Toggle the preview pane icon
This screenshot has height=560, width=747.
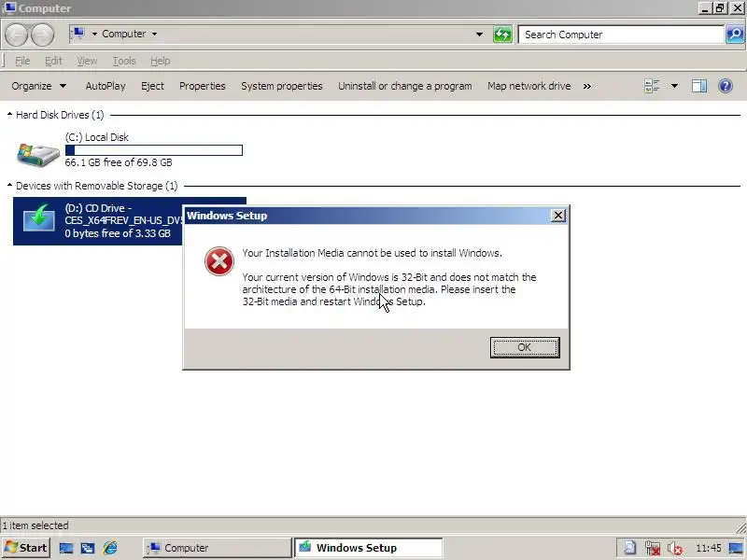pyautogui.click(x=699, y=86)
